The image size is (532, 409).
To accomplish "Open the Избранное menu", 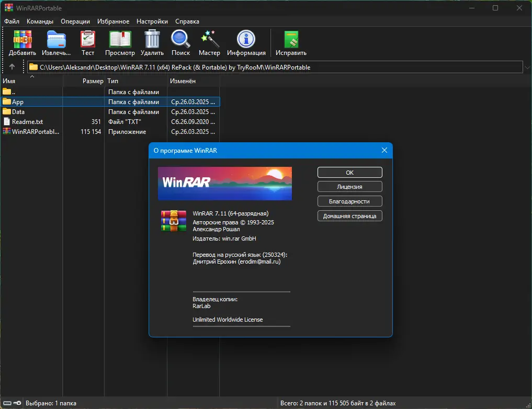I will point(114,21).
